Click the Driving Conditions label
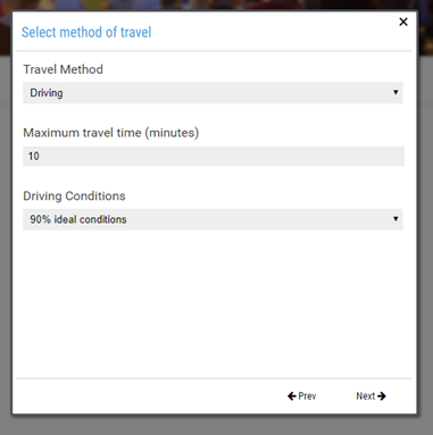433x435 pixels. click(74, 196)
